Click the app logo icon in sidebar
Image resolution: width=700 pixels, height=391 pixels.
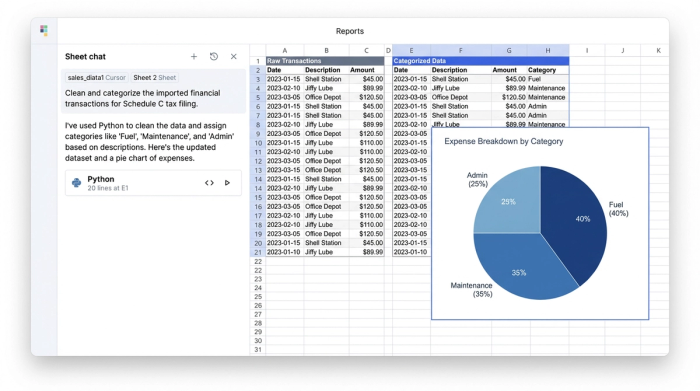pyautogui.click(x=44, y=30)
